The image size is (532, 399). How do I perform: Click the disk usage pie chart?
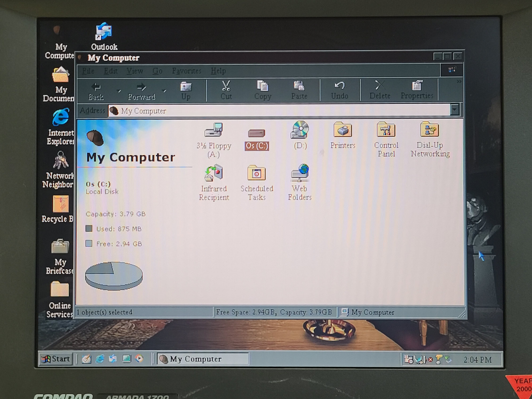click(114, 276)
